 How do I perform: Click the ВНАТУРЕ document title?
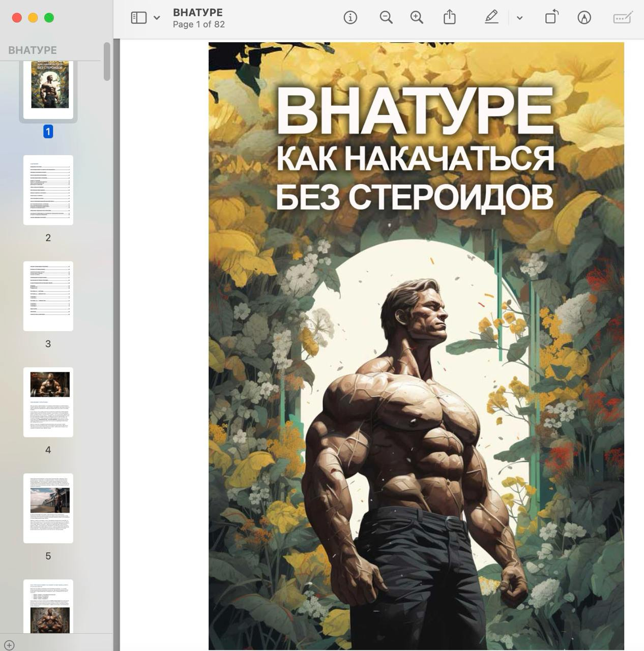coord(197,13)
